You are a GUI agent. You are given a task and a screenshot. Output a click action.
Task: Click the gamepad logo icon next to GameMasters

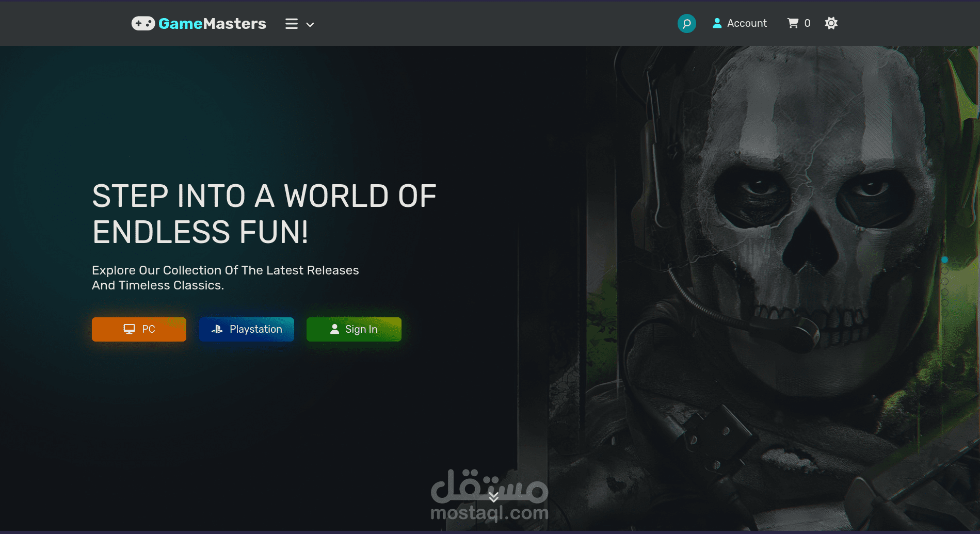[x=143, y=23]
